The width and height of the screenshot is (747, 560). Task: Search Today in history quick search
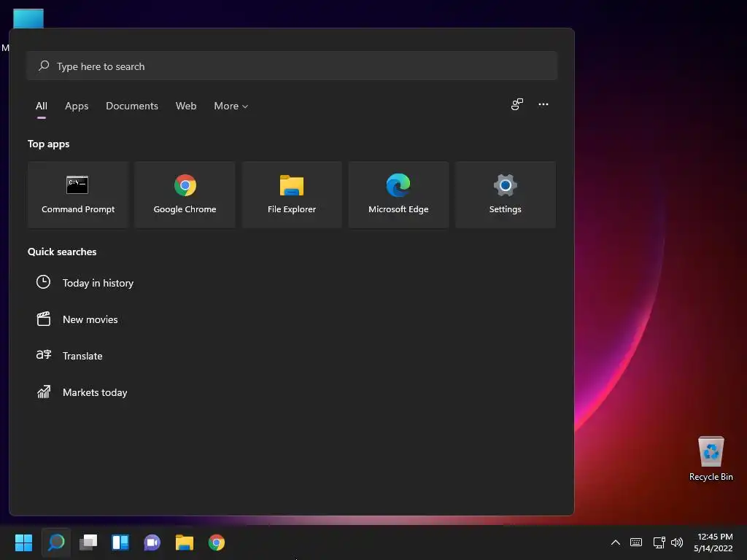(x=98, y=283)
